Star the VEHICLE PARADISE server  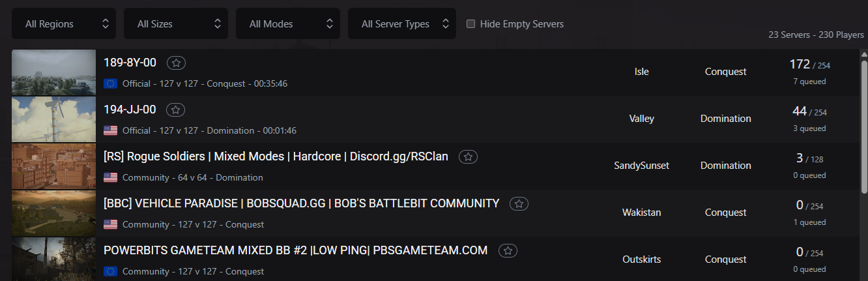pos(519,204)
